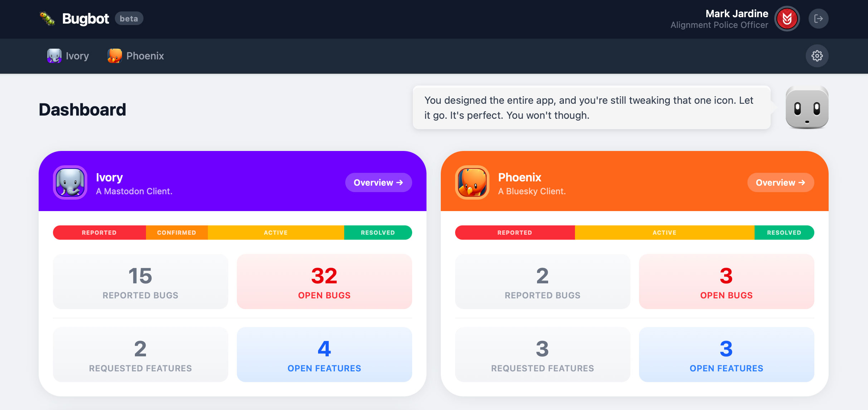Click Phoenix's yellow Active status segment
Screen dimensions: 868x410
(x=664, y=233)
